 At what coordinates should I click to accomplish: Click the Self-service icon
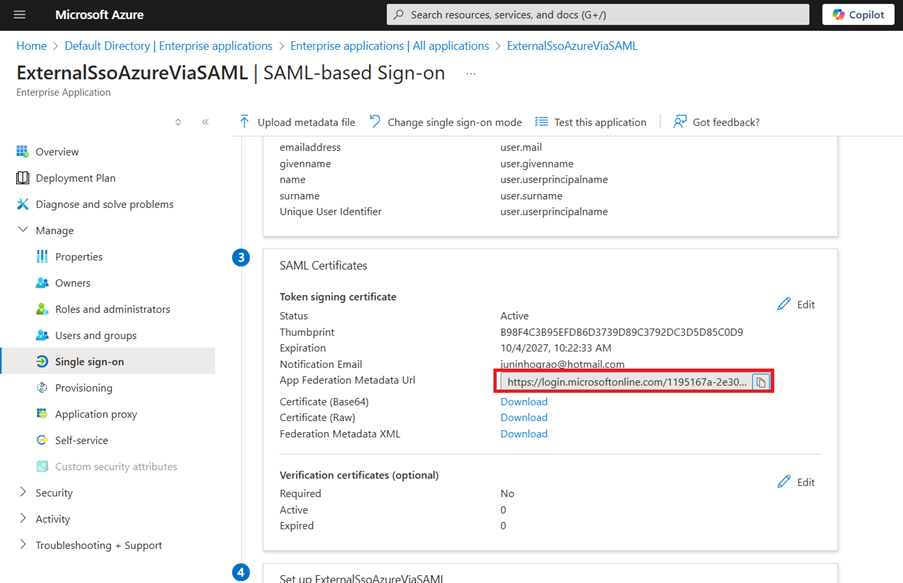point(42,440)
